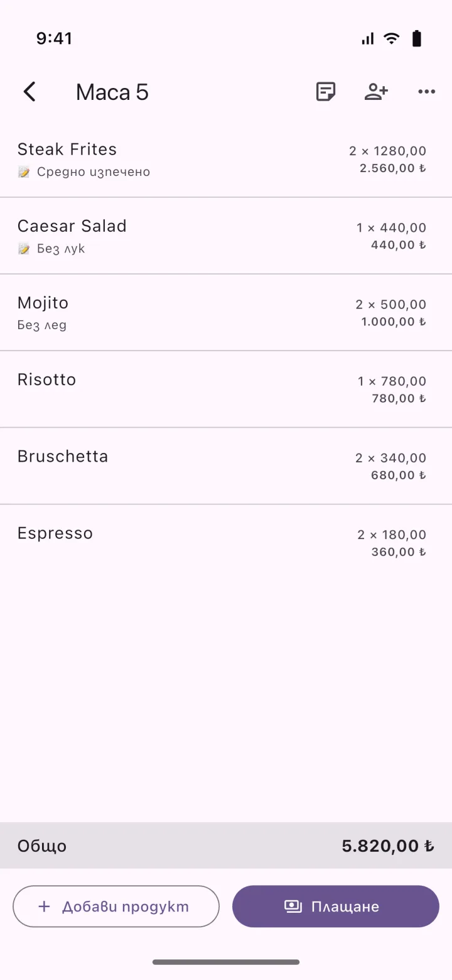Tap the plus icon in Добави продукт

point(44,906)
